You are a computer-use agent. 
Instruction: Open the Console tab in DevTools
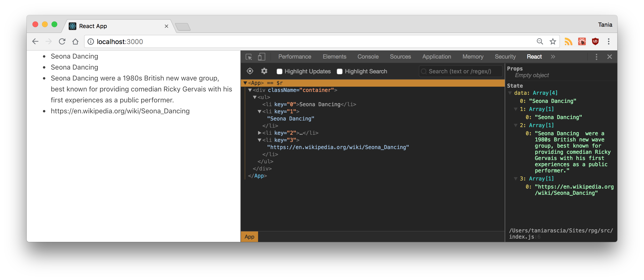[368, 57]
